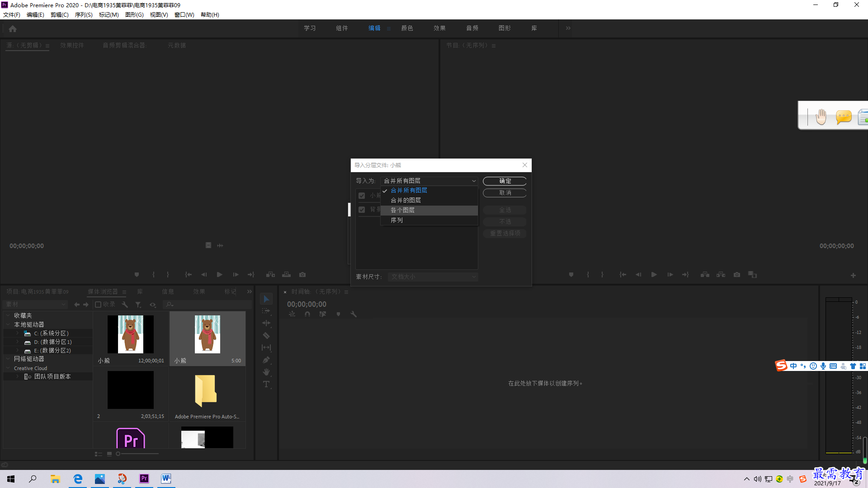Open the program monitor button editor plus
The width and height of the screenshot is (868, 488).
(853, 275)
